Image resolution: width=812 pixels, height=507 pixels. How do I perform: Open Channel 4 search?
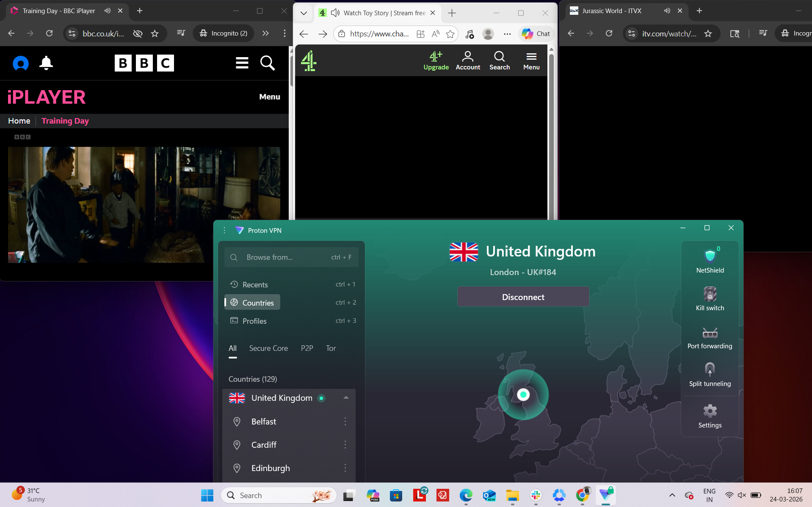(x=500, y=59)
